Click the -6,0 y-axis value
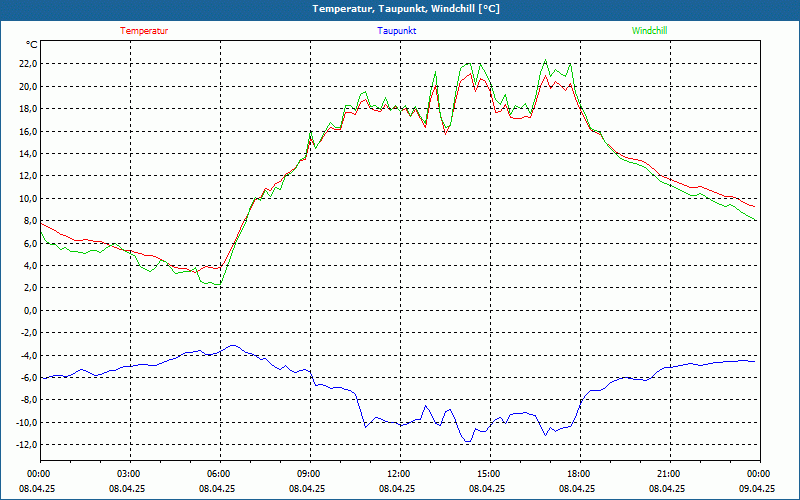The height and width of the screenshot is (500, 800). point(29,378)
